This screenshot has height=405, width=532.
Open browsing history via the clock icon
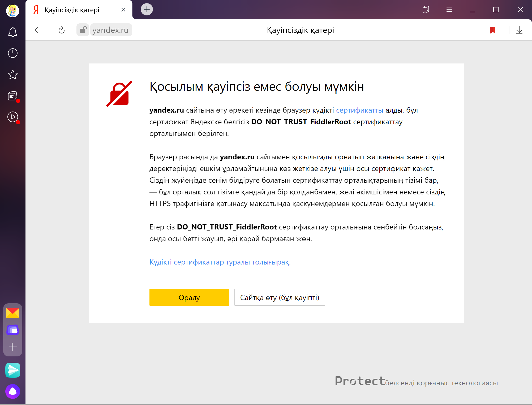(12, 53)
